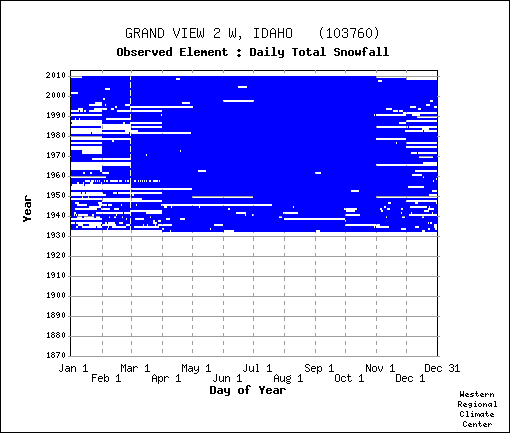Click the chart title GRAND VIEW 2 W, IDAHO
510x433 pixels.
pyautogui.click(x=209, y=34)
